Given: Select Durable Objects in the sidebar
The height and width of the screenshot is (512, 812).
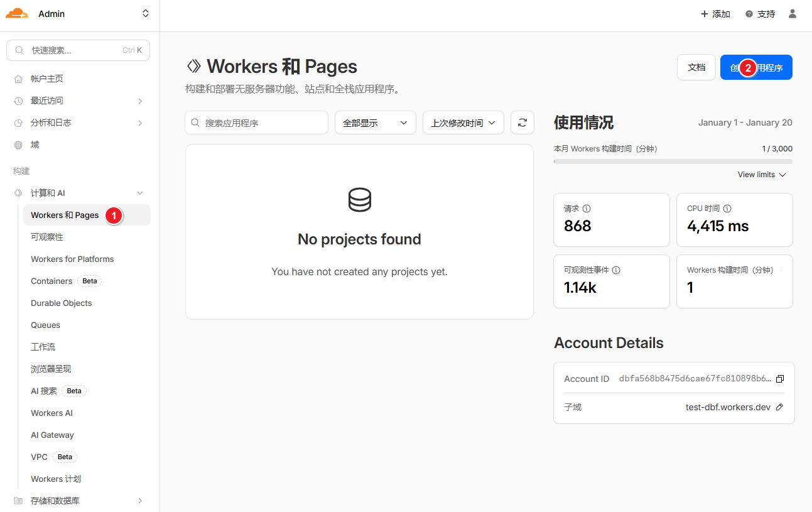Looking at the screenshot, I should point(62,303).
